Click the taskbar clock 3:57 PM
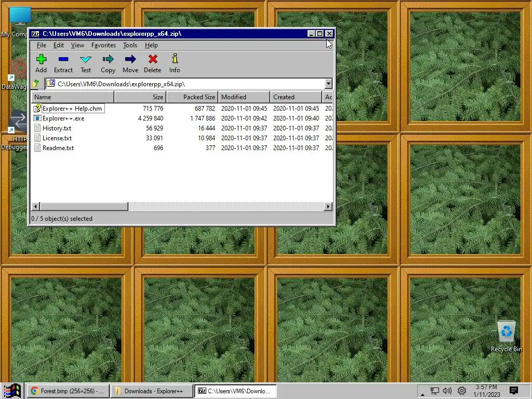The height and width of the screenshot is (399, 532). pos(486,387)
